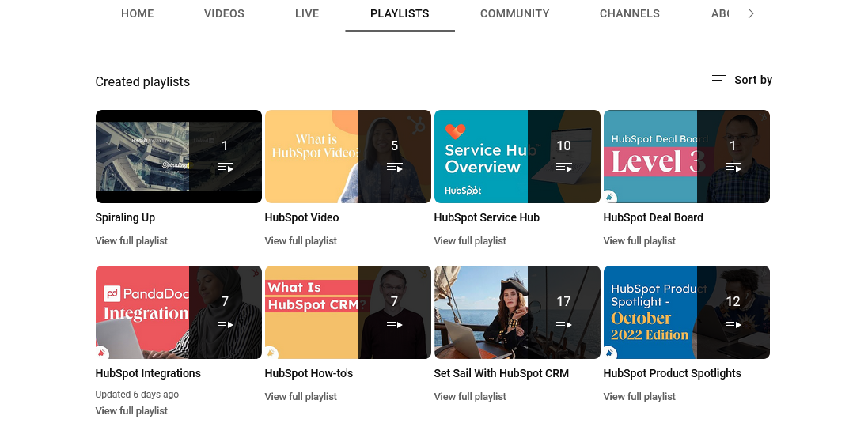Click the HubSpot Service Hub title

click(487, 218)
